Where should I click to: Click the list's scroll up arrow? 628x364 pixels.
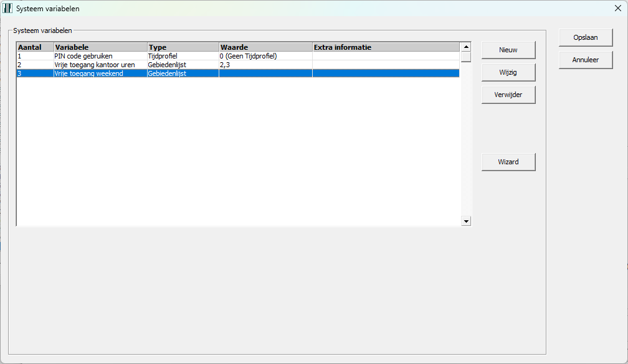[x=465, y=47]
